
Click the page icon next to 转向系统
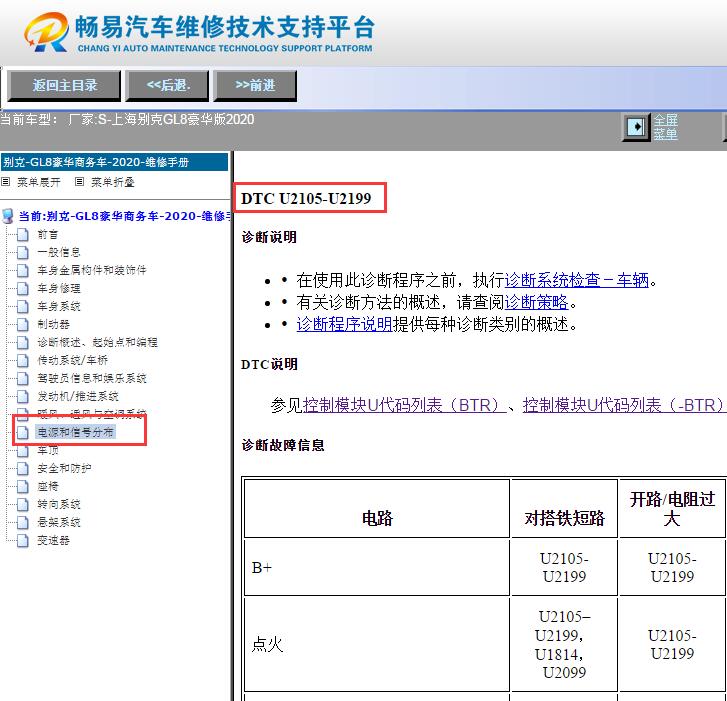(x=22, y=504)
